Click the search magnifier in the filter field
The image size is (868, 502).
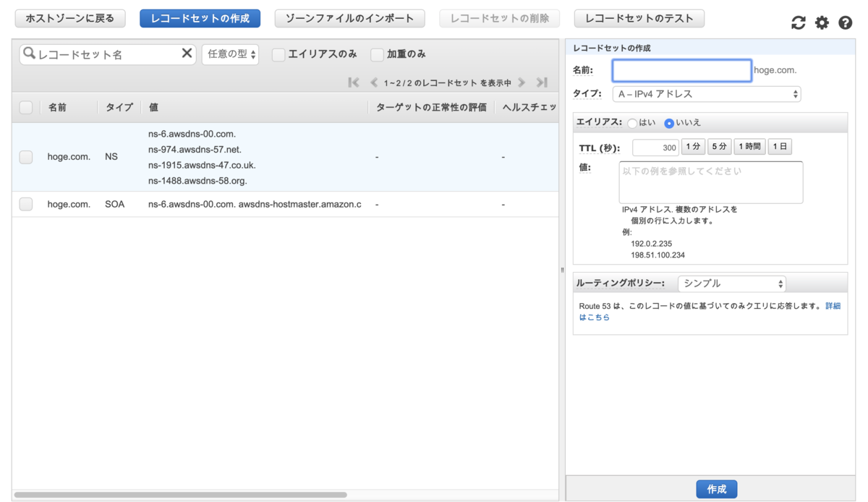(x=29, y=54)
